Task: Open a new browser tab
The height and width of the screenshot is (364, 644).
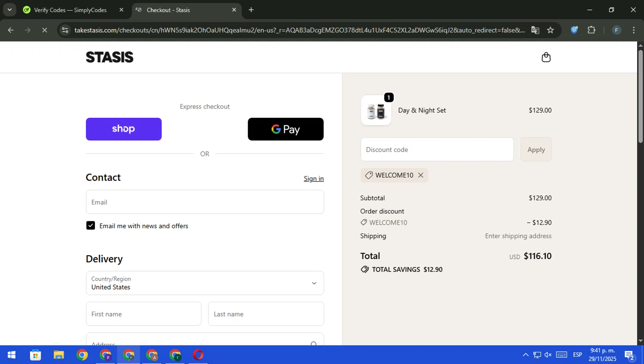Action: coord(251,10)
